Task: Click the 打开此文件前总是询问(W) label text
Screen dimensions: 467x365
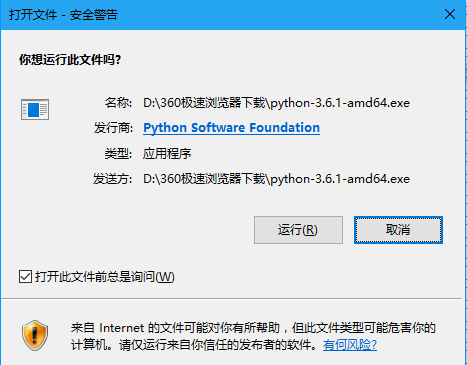Action: pyautogui.click(x=105, y=277)
